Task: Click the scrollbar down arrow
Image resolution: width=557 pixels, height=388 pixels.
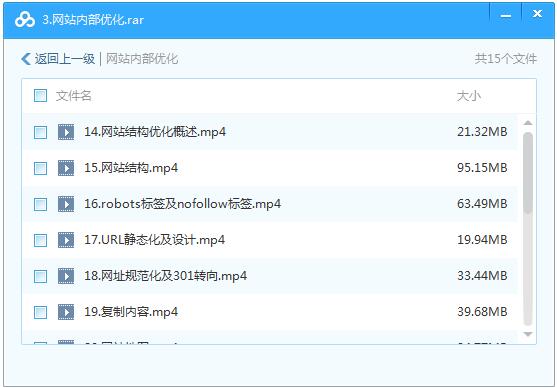Action: click(x=528, y=334)
